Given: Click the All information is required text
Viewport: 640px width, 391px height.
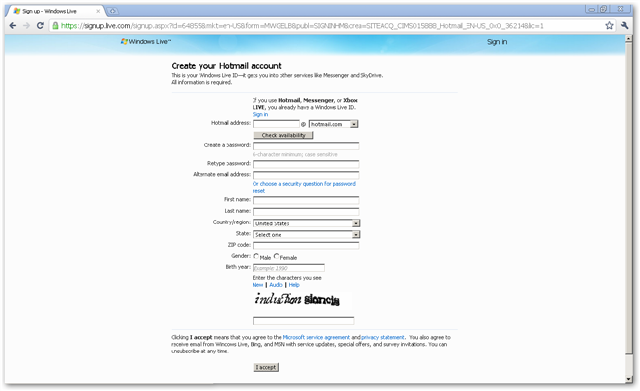Looking at the screenshot, I should point(202,82).
